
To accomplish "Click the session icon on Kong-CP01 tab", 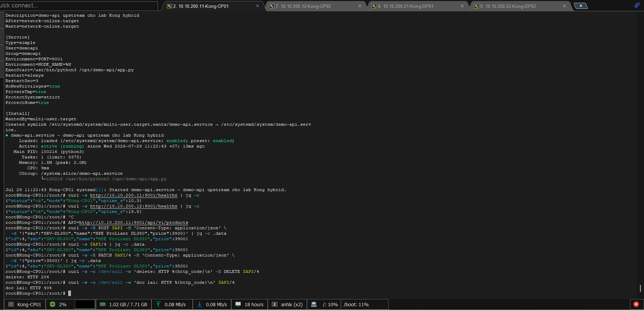I will (x=169, y=6).
